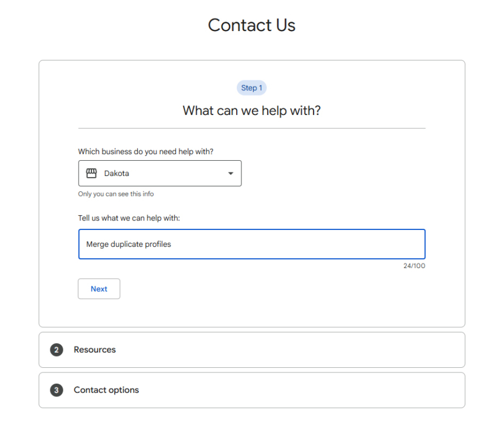Click the 'What can we help with?' heading

coord(251,110)
